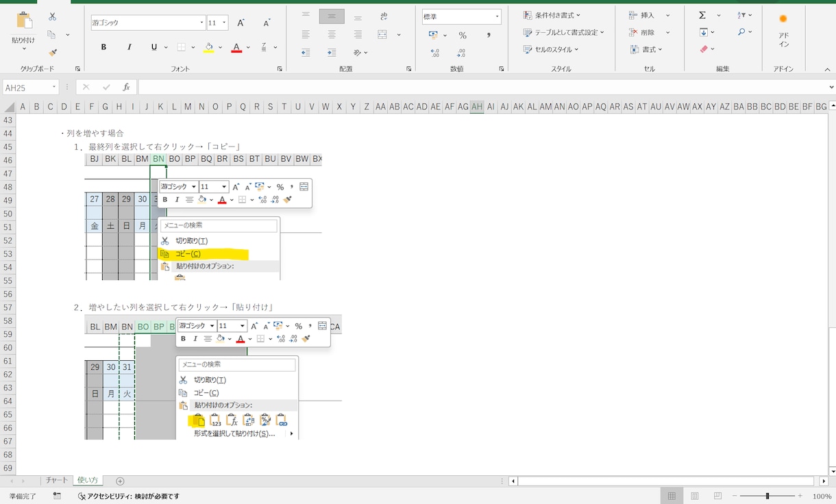Toggle bold formatting
This screenshot has height=504, width=836.
click(103, 47)
